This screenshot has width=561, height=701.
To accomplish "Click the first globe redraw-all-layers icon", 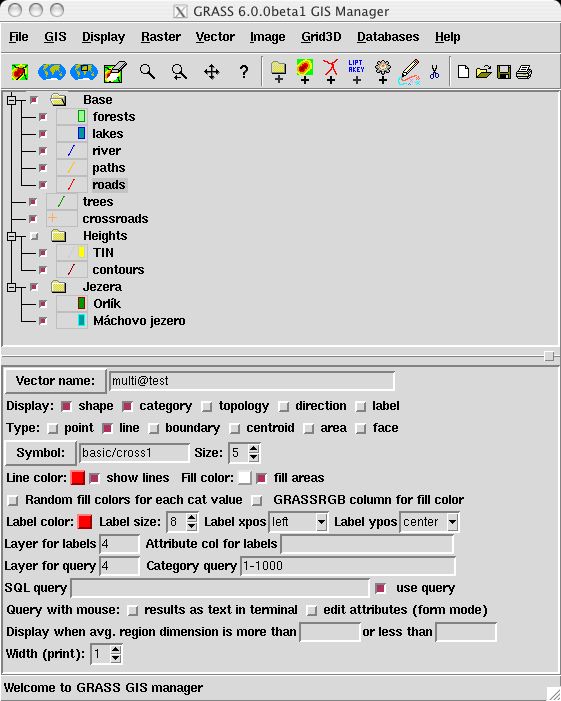I will coord(52,72).
